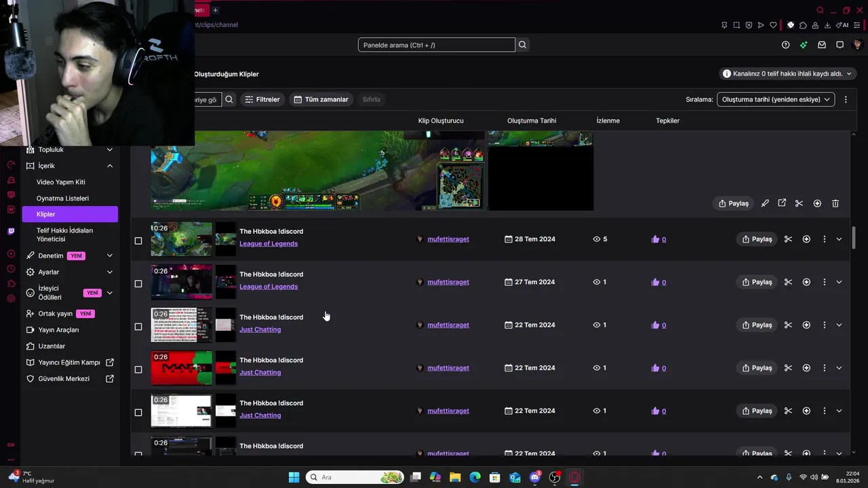Open League of Legends link of 28 Tem clip

pos(269,244)
